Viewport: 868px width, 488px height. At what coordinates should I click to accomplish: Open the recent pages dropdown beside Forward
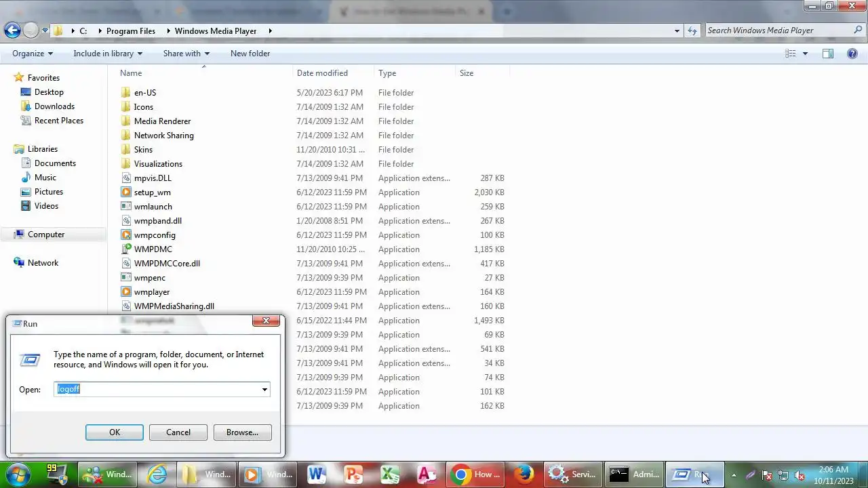(x=45, y=30)
